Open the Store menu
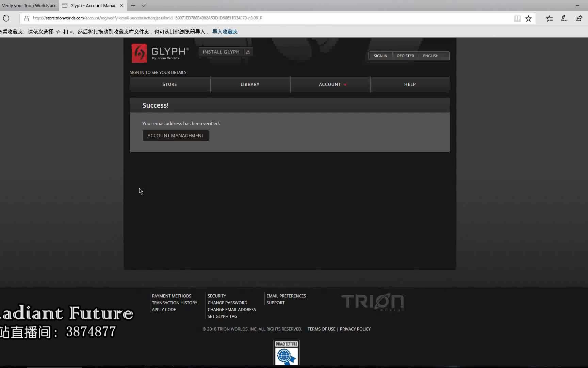Viewport: 588px width, 368px height. (x=170, y=85)
